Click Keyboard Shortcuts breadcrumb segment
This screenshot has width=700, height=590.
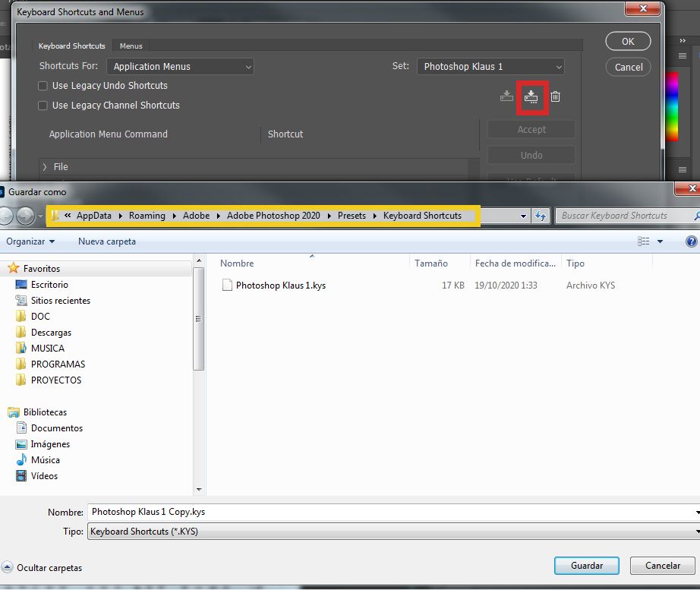[422, 216]
